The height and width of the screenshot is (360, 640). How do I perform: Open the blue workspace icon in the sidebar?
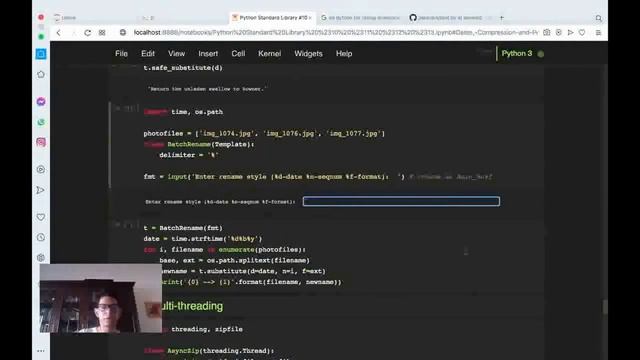[41, 54]
